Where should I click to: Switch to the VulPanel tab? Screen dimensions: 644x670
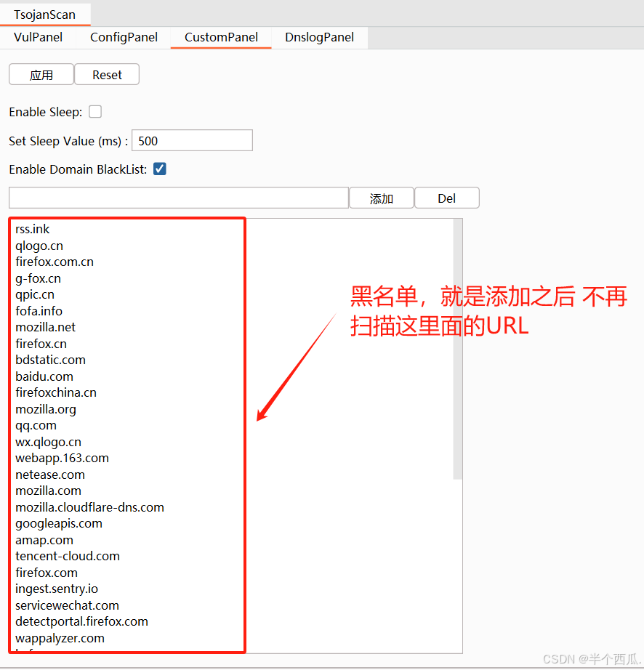click(38, 37)
